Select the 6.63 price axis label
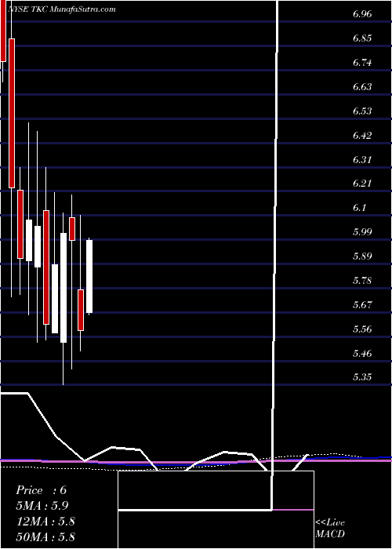 coord(362,87)
